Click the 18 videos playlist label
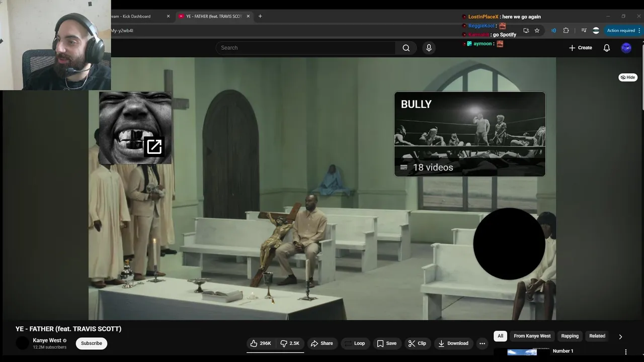Viewport: 644px width, 362px height. [433, 167]
